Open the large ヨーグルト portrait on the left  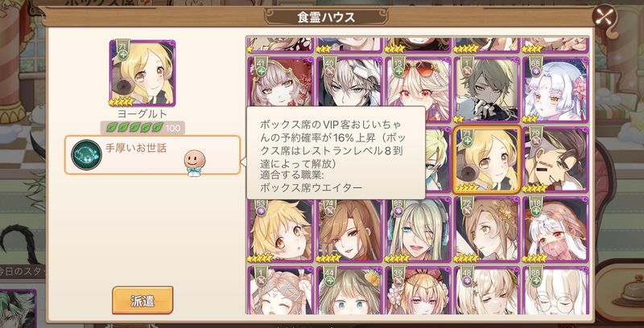[142, 73]
